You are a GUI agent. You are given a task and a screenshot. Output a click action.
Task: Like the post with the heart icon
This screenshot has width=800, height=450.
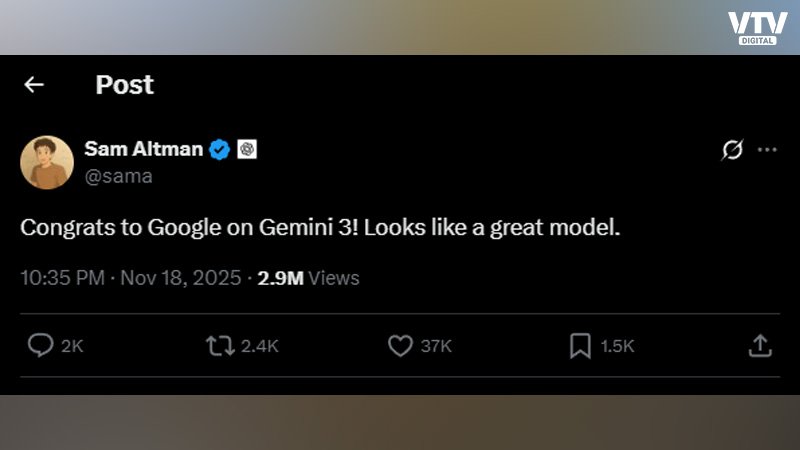pos(400,345)
